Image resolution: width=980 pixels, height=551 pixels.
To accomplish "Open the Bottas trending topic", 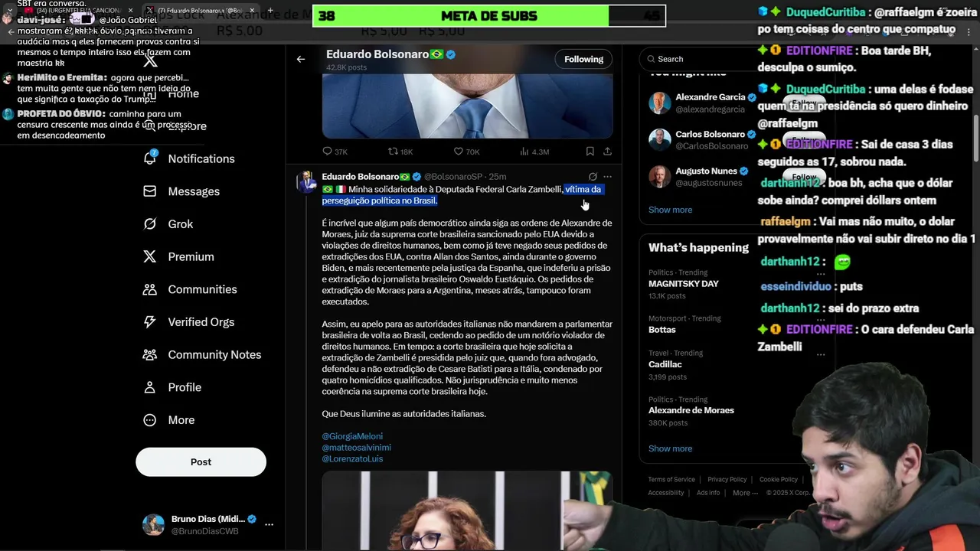I will 662,330.
